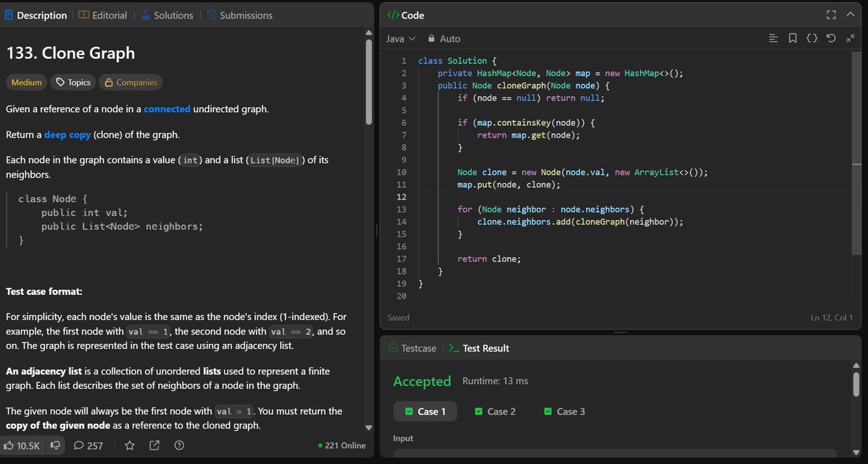Select the Test Result tab
The width and height of the screenshot is (868, 464).
click(x=479, y=348)
